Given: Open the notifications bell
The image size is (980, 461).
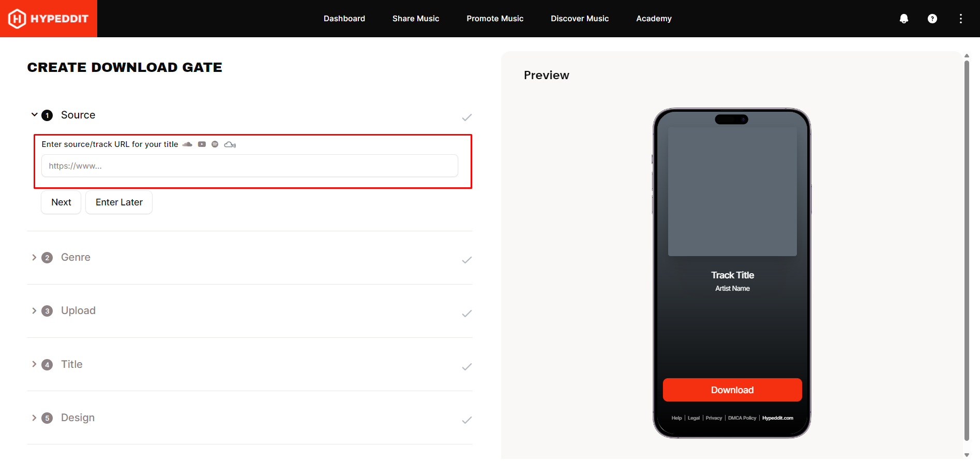Looking at the screenshot, I should coord(904,19).
